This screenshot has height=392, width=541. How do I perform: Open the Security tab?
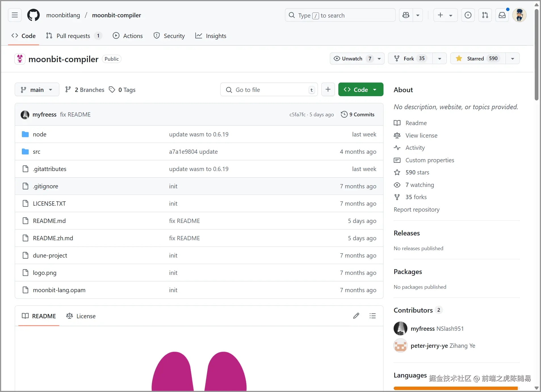pos(169,36)
